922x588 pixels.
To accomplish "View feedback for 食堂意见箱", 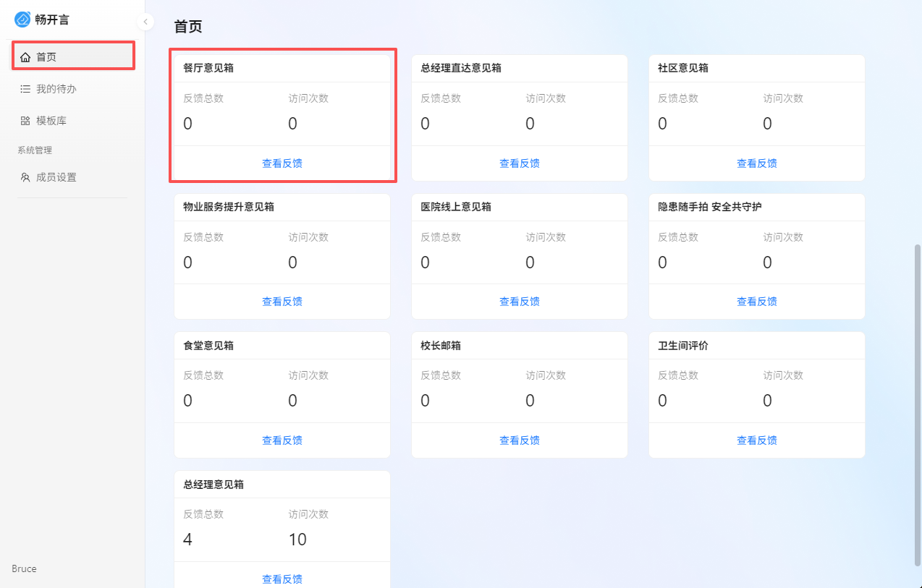I will pos(282,440).
